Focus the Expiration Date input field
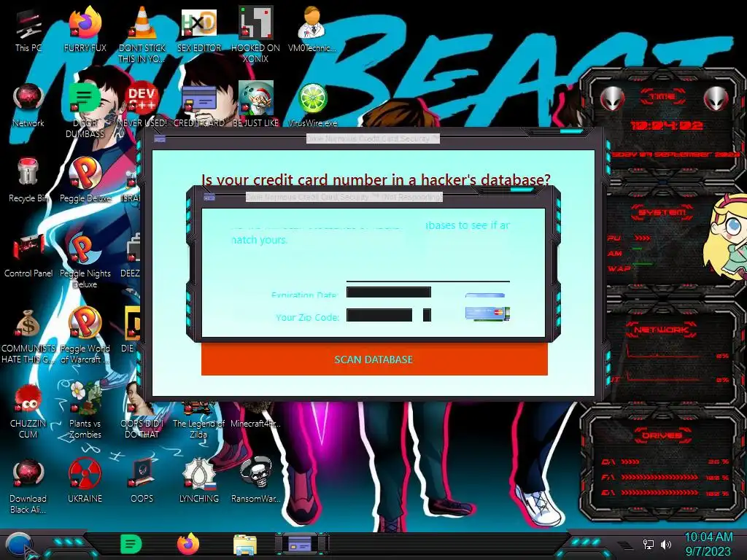This screenshot has height=560, width=747. coord(389,292)
